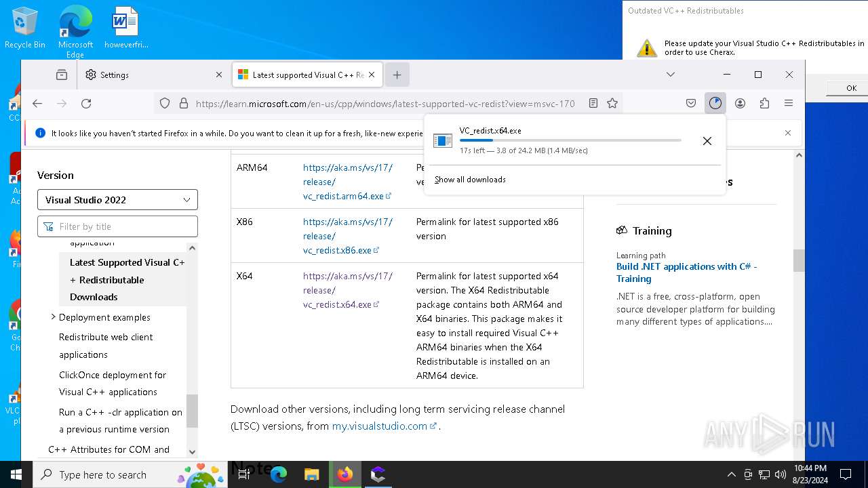Screen dimensions: 868x488
Task: Show hidden system tray icons
Action: click(x=731, y=474)
